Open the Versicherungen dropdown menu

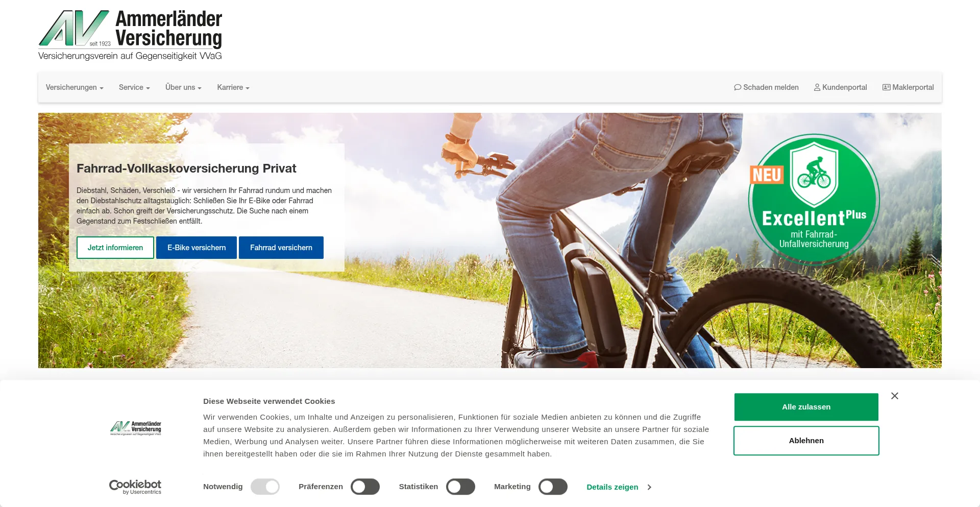pyautogui.click(x=75, y=87)
